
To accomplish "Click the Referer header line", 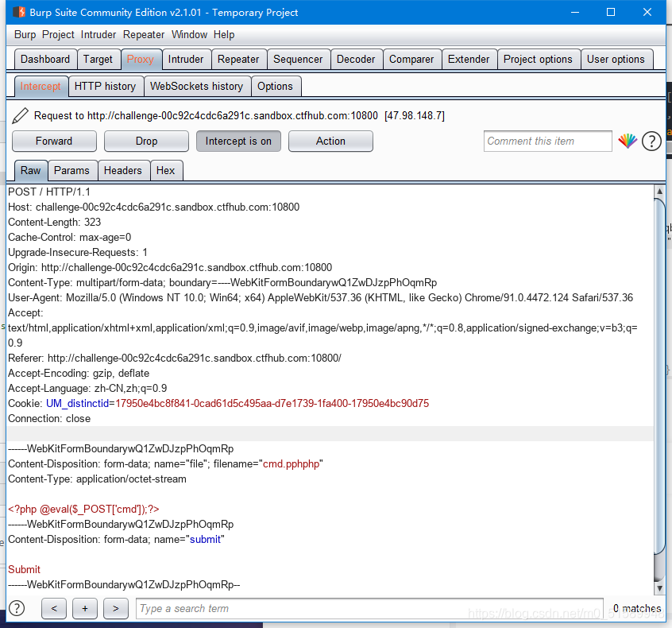I will pyautogui.click(x=175, y=359).
